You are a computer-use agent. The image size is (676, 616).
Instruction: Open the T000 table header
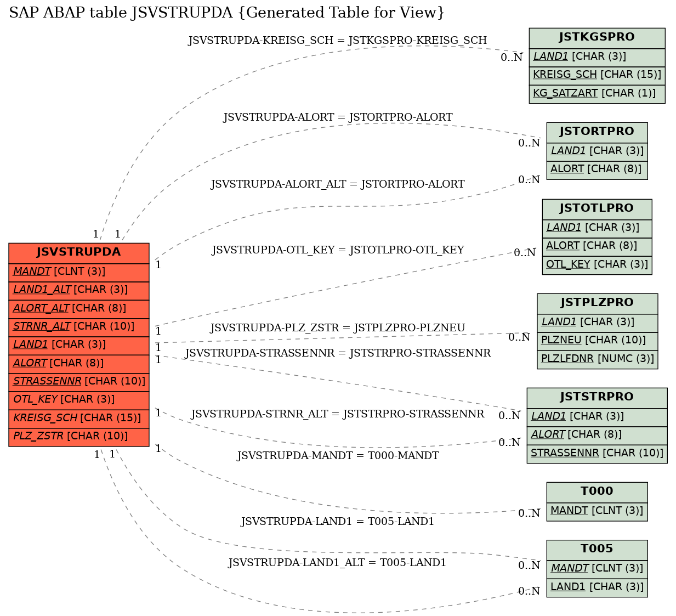coord(597,492)
